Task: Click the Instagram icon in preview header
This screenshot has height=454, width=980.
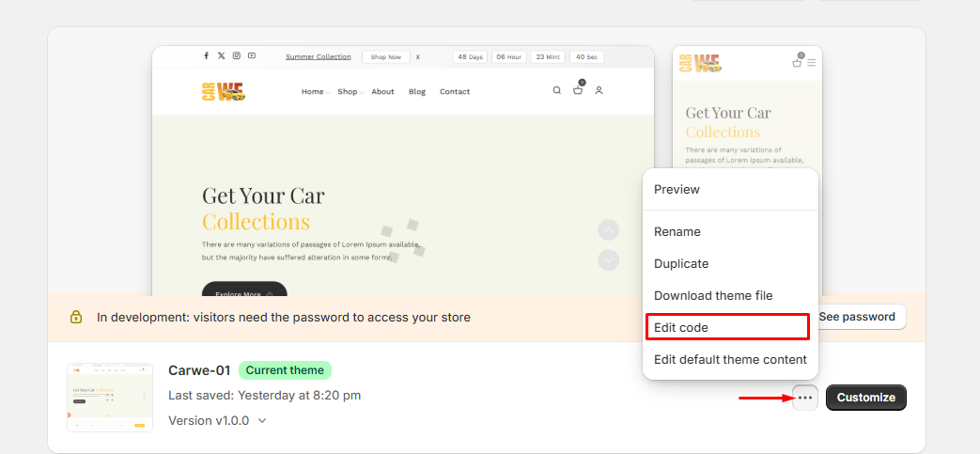Action: (x=237, y=56)
